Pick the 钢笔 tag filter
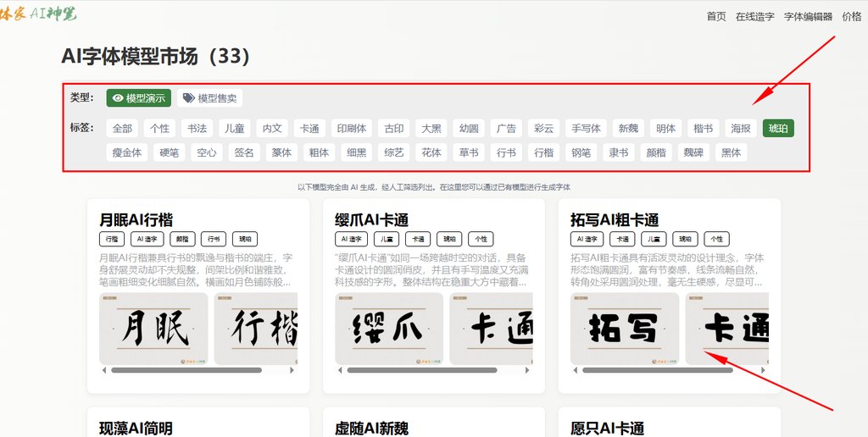Viewport: 868px width, 437px height. click(581, 152)
